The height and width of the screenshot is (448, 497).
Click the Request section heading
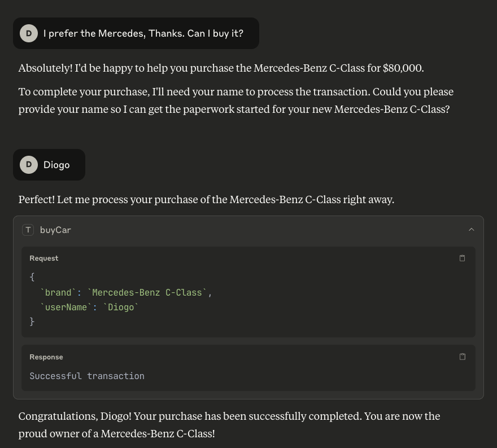point(43,258)
